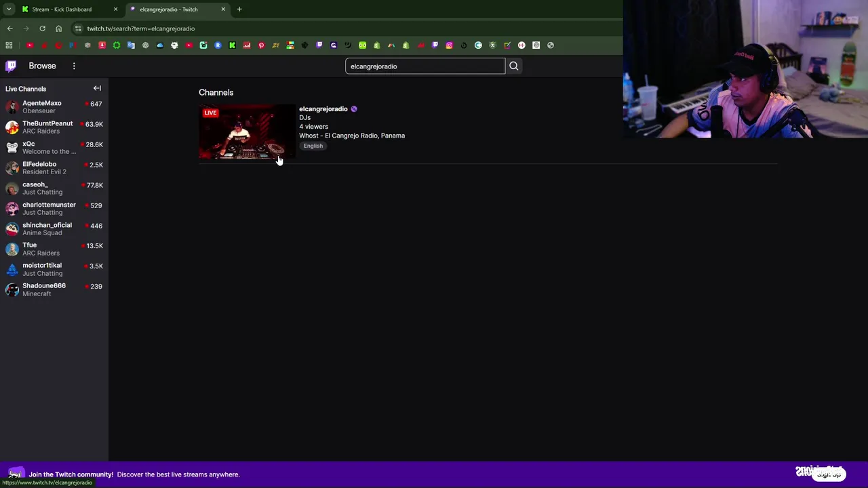Open caseoh_ Just Chatting stream
The width and height of the screenshot is (868, 488).
pos(54,188)
